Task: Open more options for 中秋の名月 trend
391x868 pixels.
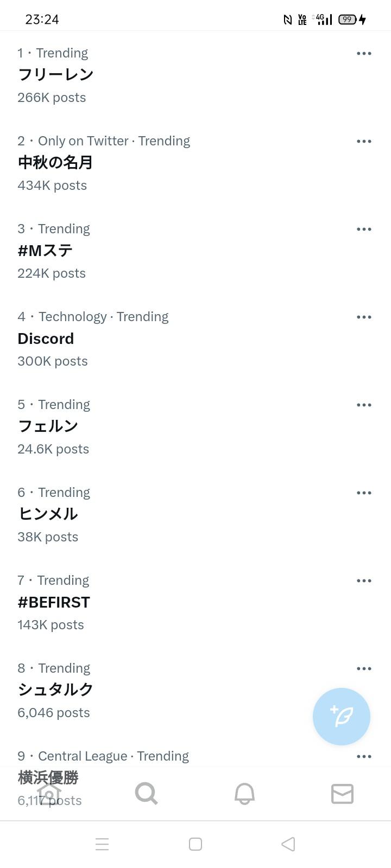Action: pyautogui.click(x=364, y=141)
